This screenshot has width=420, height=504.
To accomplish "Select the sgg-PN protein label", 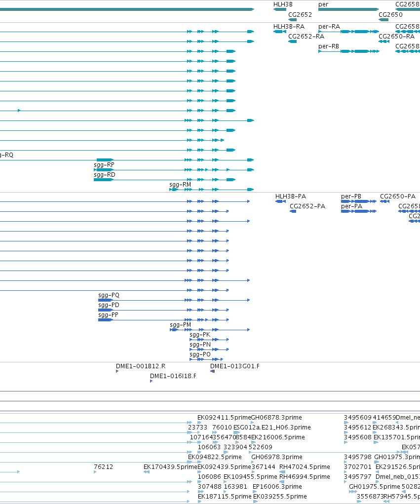I will [200, 345].
